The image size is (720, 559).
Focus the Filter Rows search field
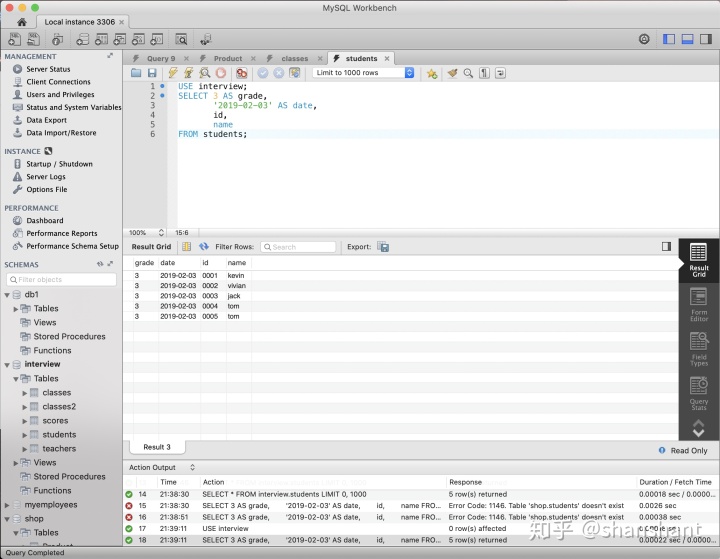pos(298,247)
